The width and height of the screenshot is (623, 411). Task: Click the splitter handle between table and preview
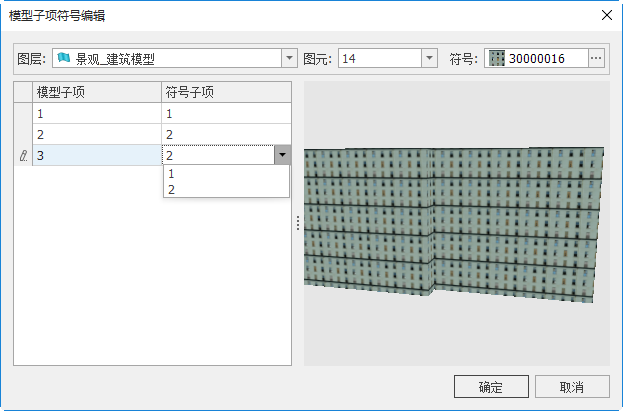pyautogui.click(x=297, y=223)
